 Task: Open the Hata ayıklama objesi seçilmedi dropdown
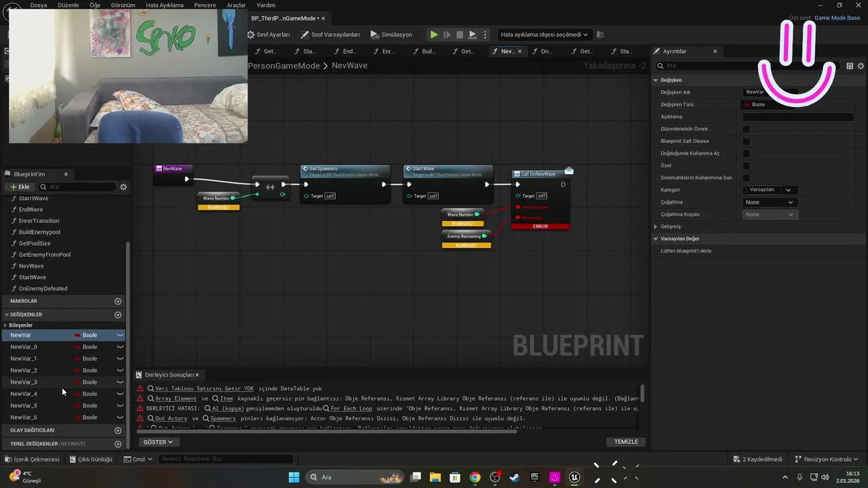pyautogui.click(x=544, y=35)
